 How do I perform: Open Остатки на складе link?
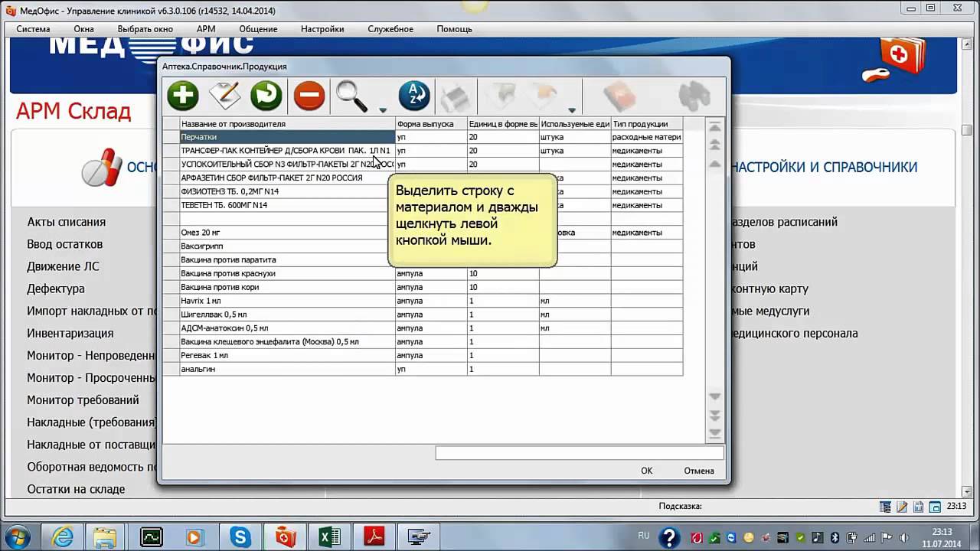point(76,488)
